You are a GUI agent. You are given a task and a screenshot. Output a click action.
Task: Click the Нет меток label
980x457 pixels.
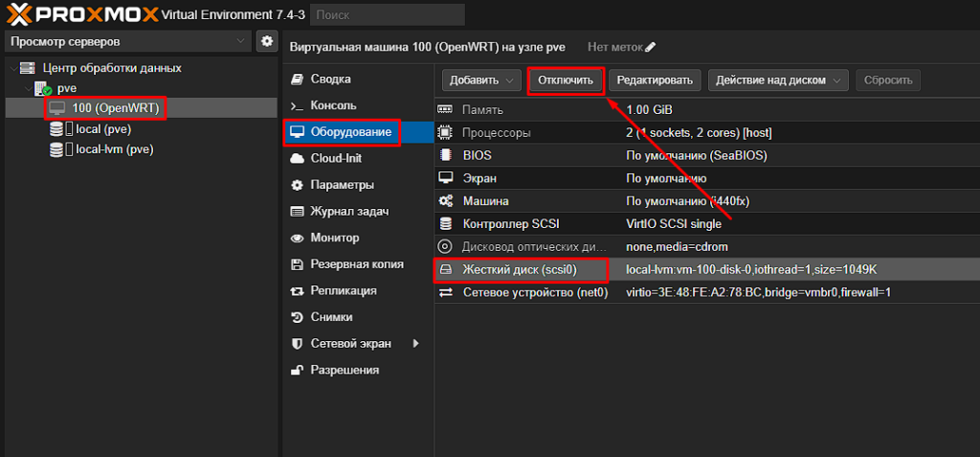[x=615, y=47]
